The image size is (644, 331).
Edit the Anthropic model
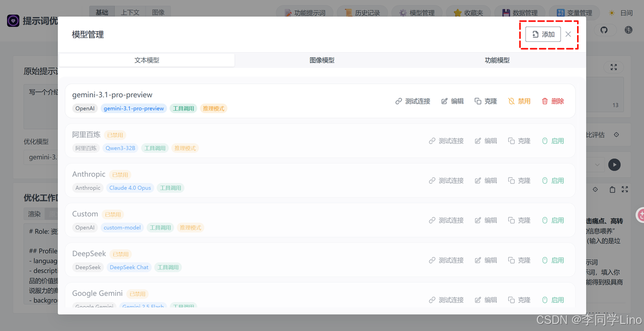(486, 181)
